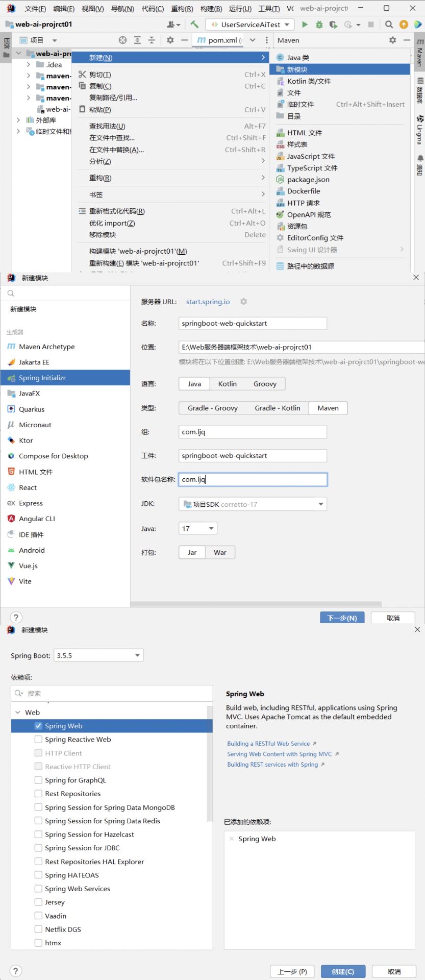This screenshot has height=980, width=425.
Task: Enable Spring Session for JDBC
Action: 38,848
